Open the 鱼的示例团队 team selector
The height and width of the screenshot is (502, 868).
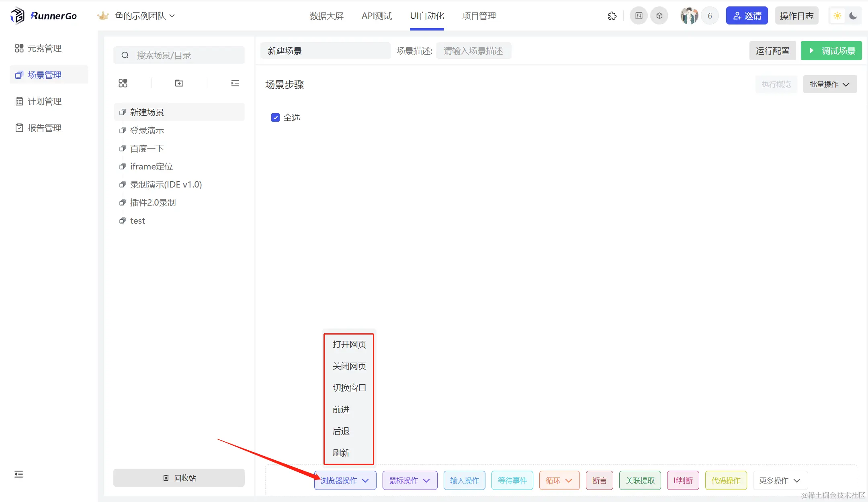coord(144,16)
